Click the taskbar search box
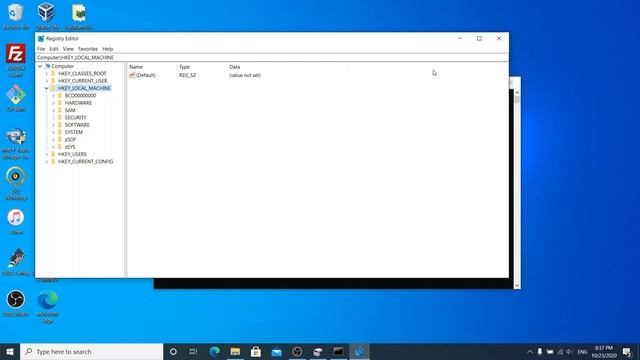 tap(91, 351)
